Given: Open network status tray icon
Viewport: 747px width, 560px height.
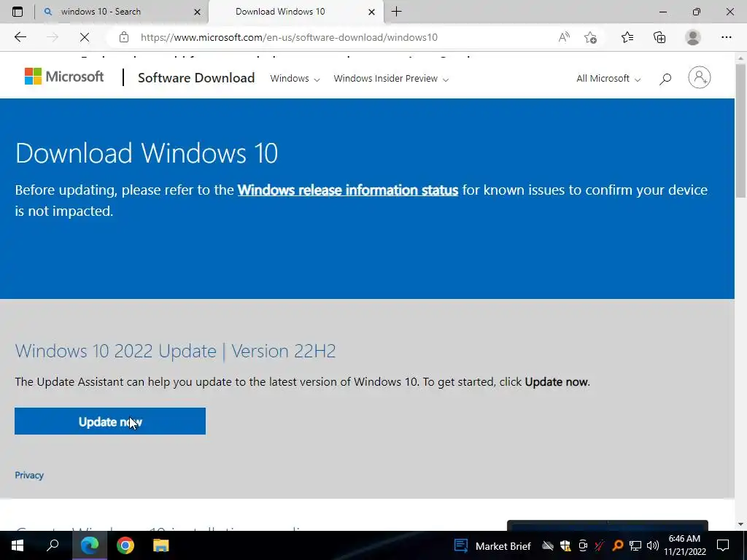Looking at the screenshot, I should tap(635, 545).
